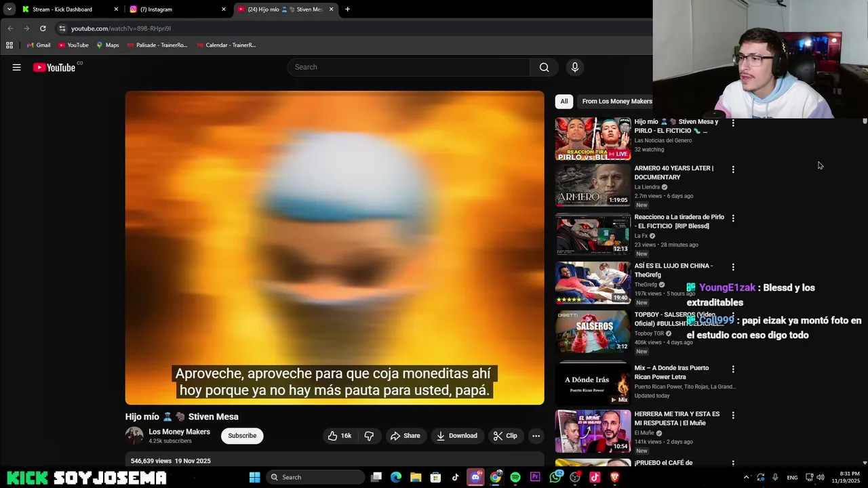Viewport: 868px width, 488px height.
Task: Open the YouTube hamburger guide menu
Action: tap(16, 67)
